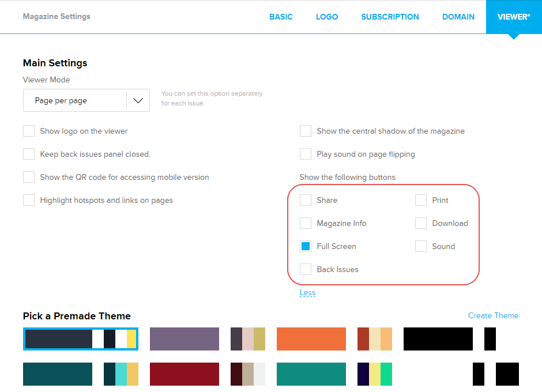Uncheck the Full Screen button option

[306, 247]
